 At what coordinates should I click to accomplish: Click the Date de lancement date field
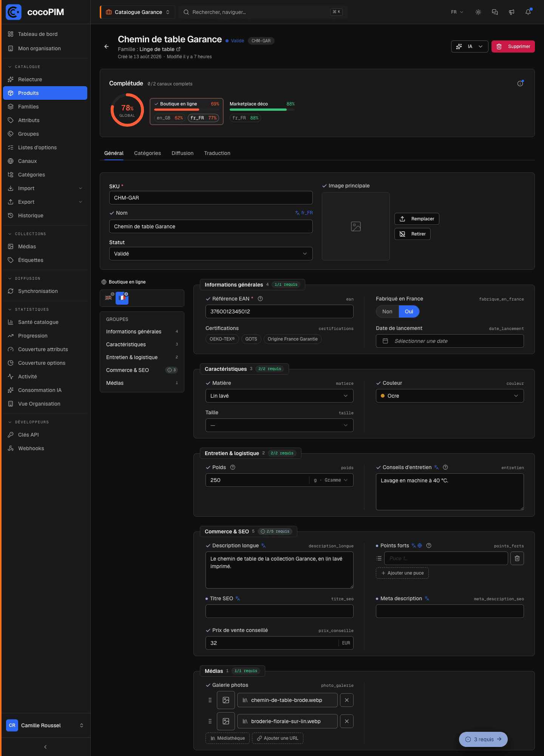pyautogui.click(x=450, y=341)
